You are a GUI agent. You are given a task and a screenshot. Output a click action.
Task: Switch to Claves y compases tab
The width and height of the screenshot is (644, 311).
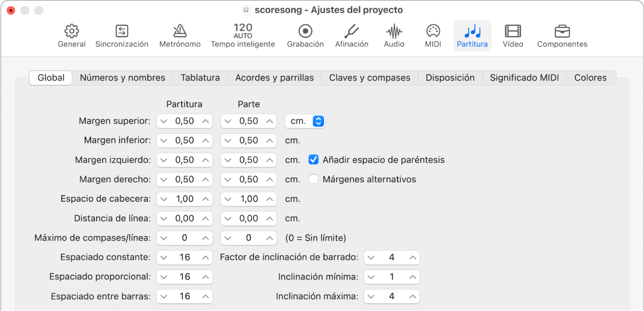pyautogui.click(x=370, y=78)
